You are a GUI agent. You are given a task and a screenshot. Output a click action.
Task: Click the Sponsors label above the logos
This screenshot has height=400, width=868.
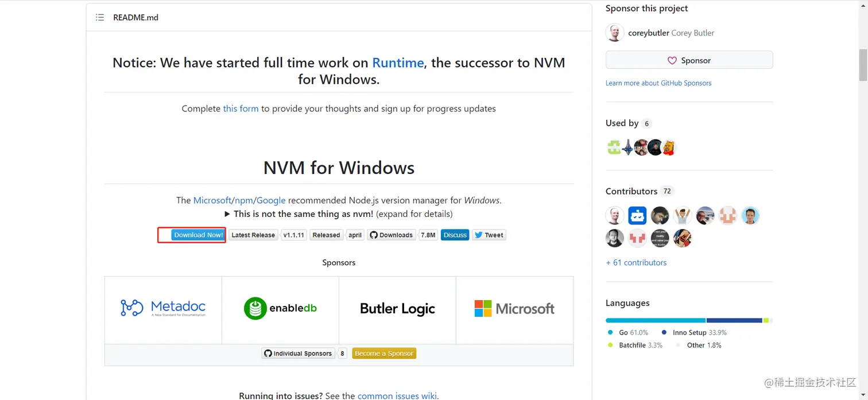(339, 262)
